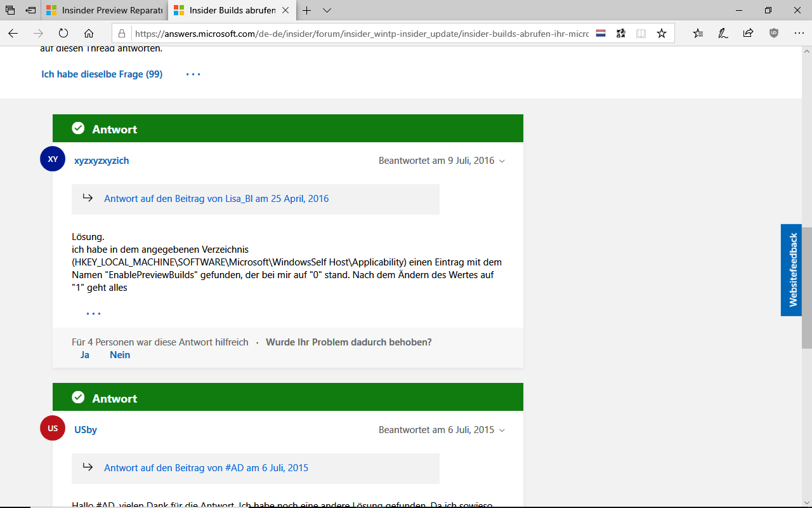Open xyzxyzxyzich user profile
Screen dimensions: 812x508
pos(101,161)
